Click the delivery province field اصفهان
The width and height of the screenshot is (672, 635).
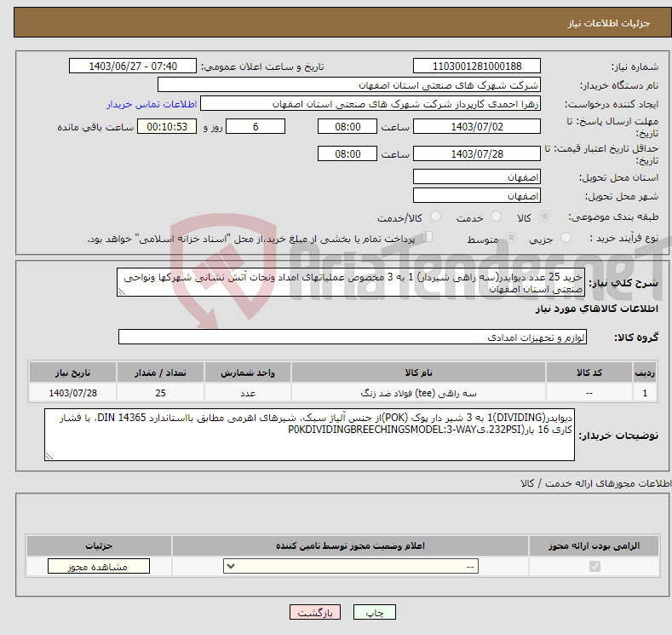[477, 176]
